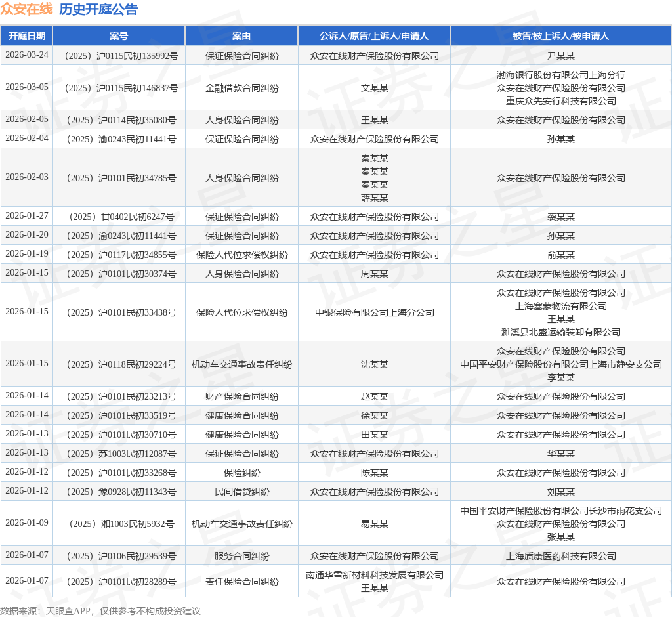The height and width of the screenshot is (617, 672).
Task: Click the date 2026-01-20
Action: pos(26,234)
